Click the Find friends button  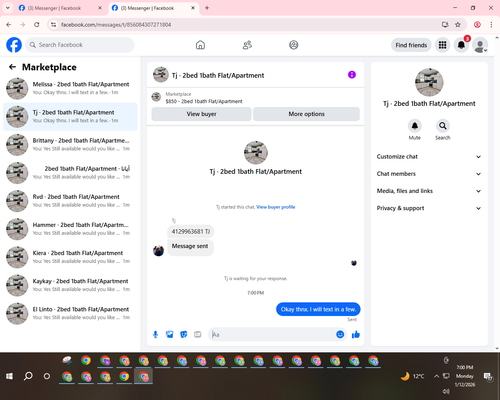coord(411,45)
